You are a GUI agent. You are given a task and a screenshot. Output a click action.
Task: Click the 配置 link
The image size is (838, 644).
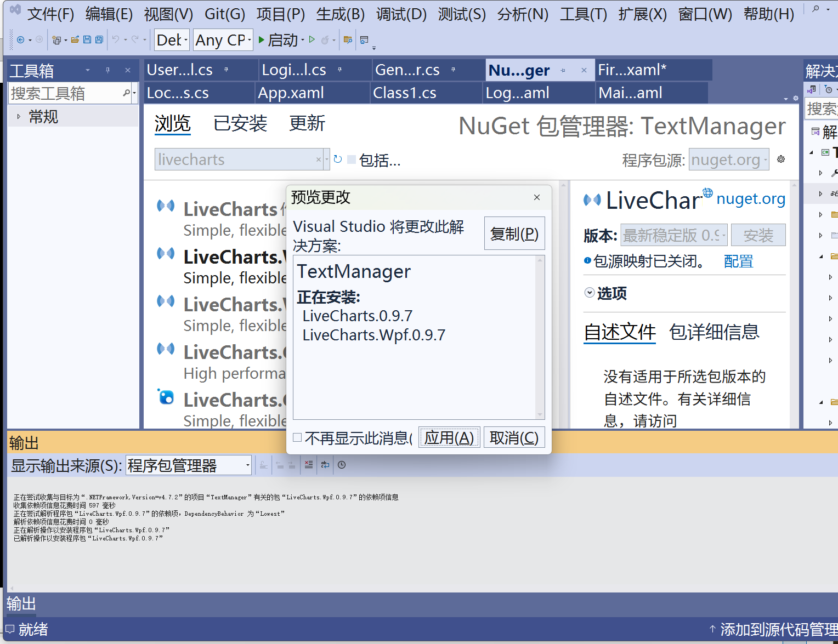738,261
